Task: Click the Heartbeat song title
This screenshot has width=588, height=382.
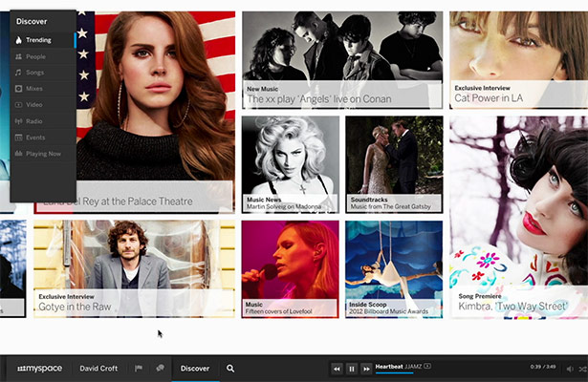Action: (389, 367)
